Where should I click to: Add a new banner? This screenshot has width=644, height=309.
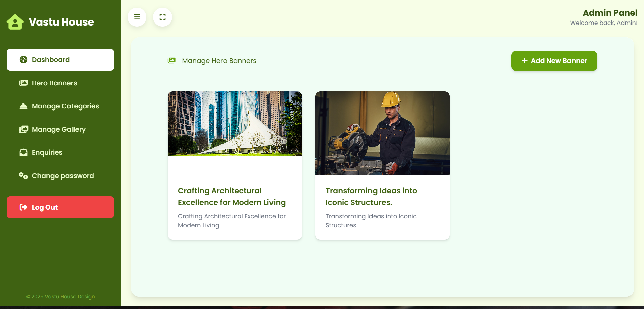point(554,61)
